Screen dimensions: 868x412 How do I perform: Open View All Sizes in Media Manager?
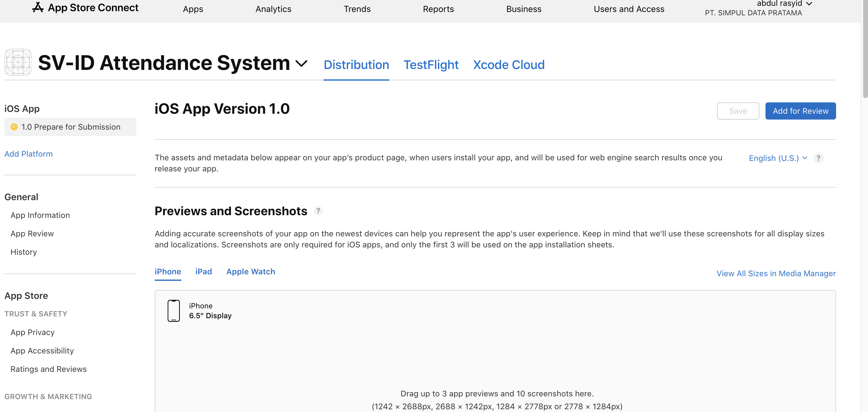coord(776,273)
